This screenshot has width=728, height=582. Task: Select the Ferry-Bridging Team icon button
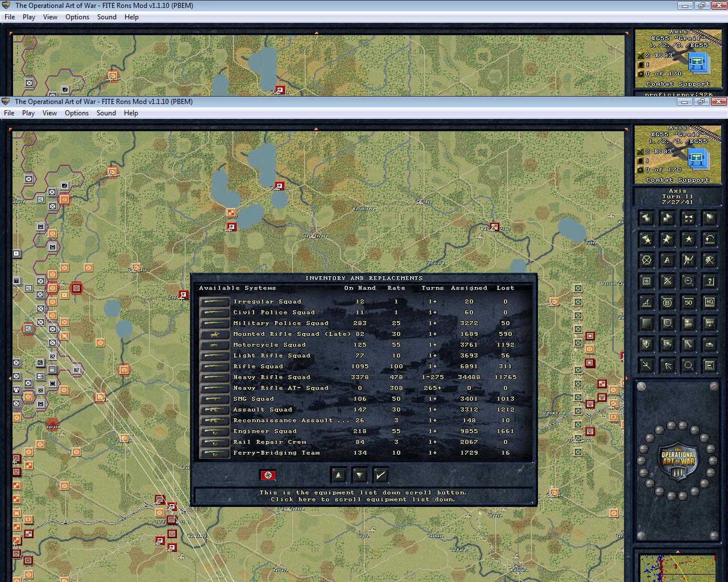click(214, 453)
